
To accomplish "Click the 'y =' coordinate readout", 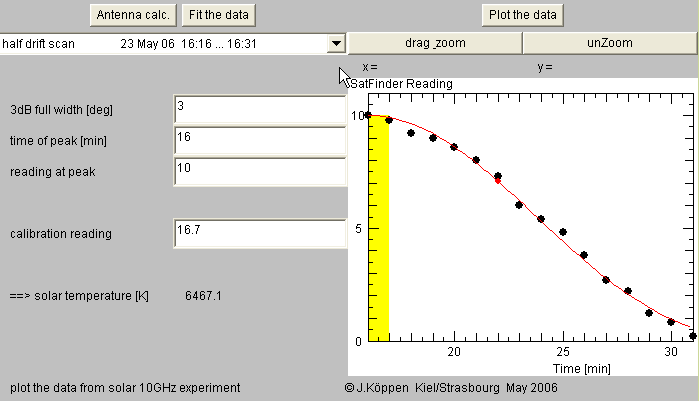I will pos(545,67).
